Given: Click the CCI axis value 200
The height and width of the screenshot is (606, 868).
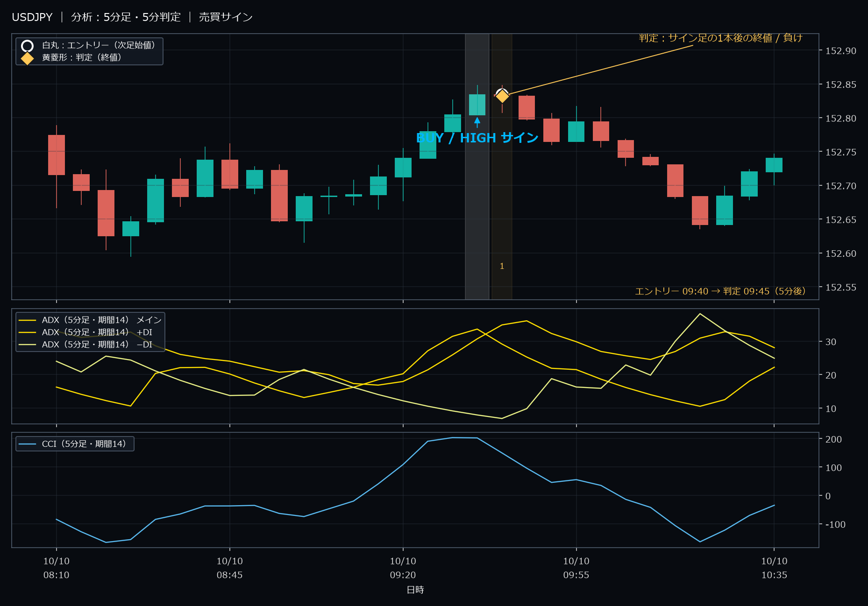Looking at the screenshot, I should tap(833, 439).
